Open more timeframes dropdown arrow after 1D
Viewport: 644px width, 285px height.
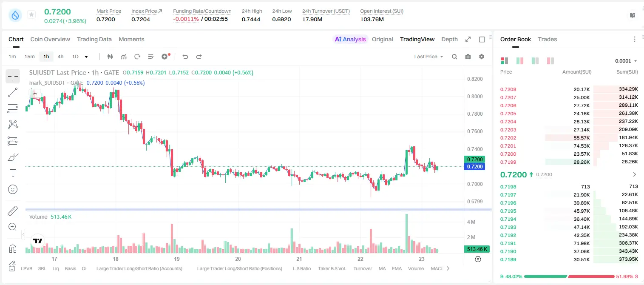[x=86, y=57]
